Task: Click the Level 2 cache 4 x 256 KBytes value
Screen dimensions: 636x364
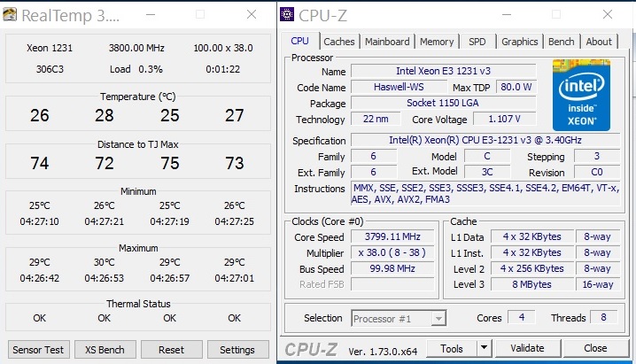Action: (x=531, y=268)
